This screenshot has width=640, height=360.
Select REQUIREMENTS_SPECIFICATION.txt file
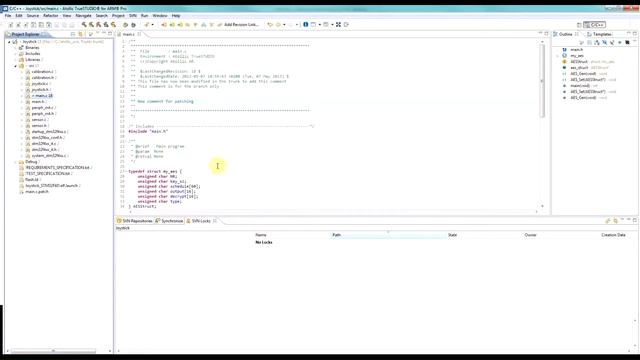coord(57,168)
